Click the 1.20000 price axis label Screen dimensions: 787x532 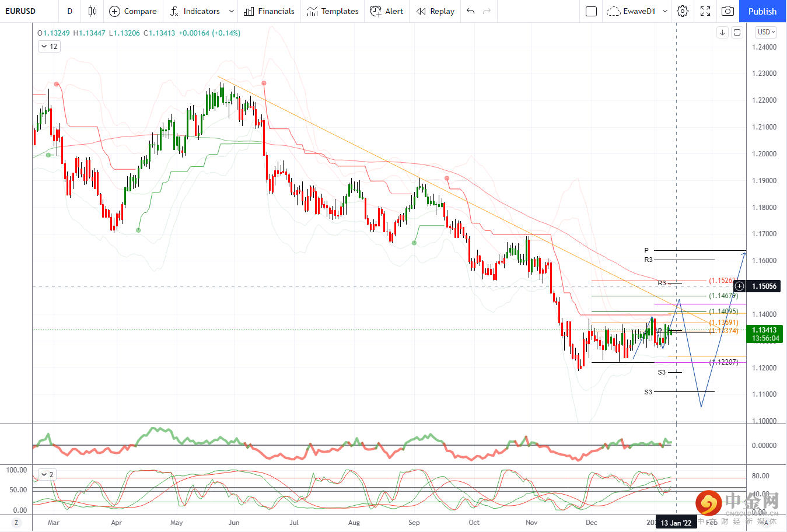tap(764, 154)
